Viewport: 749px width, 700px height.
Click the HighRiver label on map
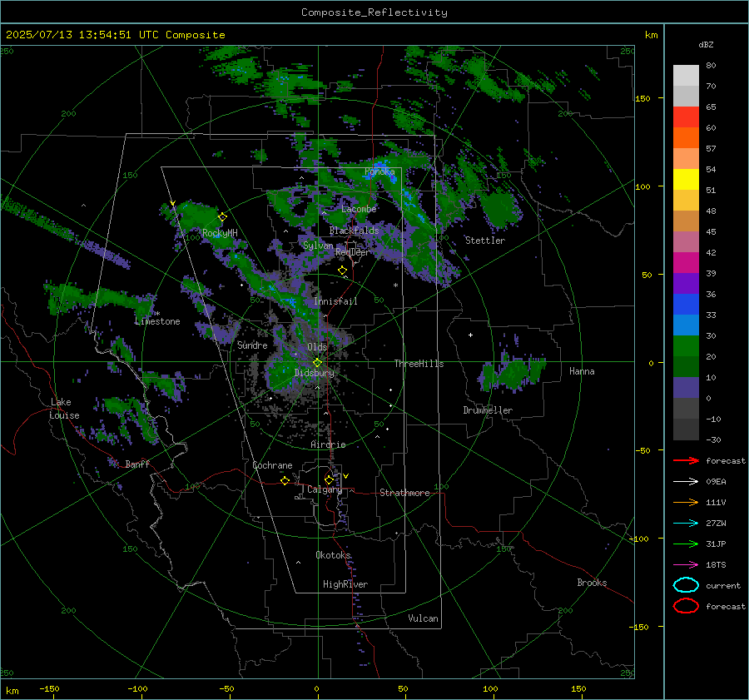click(345, 584)
